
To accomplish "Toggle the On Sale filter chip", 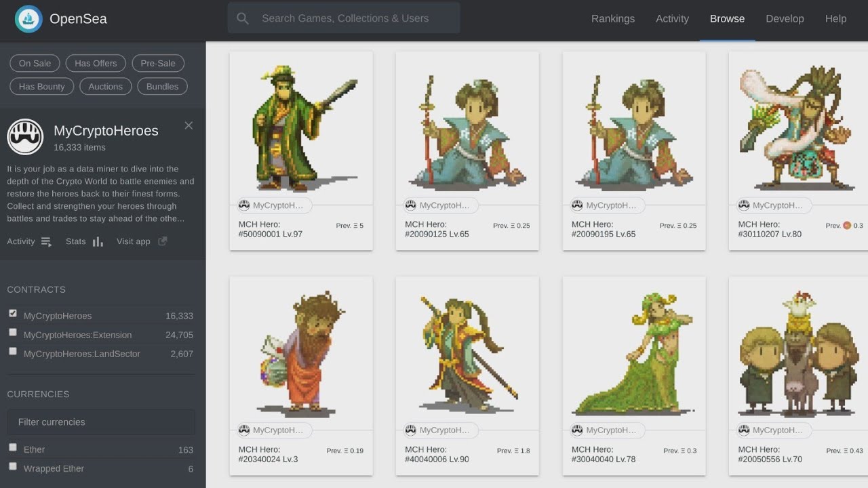I will click(35, 63).
